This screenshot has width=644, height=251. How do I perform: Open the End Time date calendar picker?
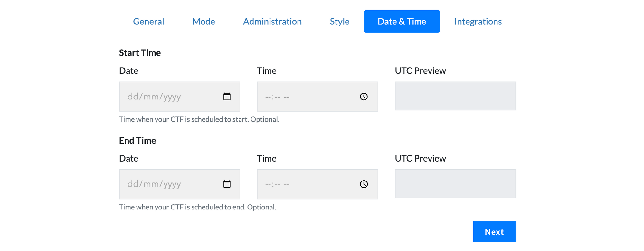click(x=227, y=184)
